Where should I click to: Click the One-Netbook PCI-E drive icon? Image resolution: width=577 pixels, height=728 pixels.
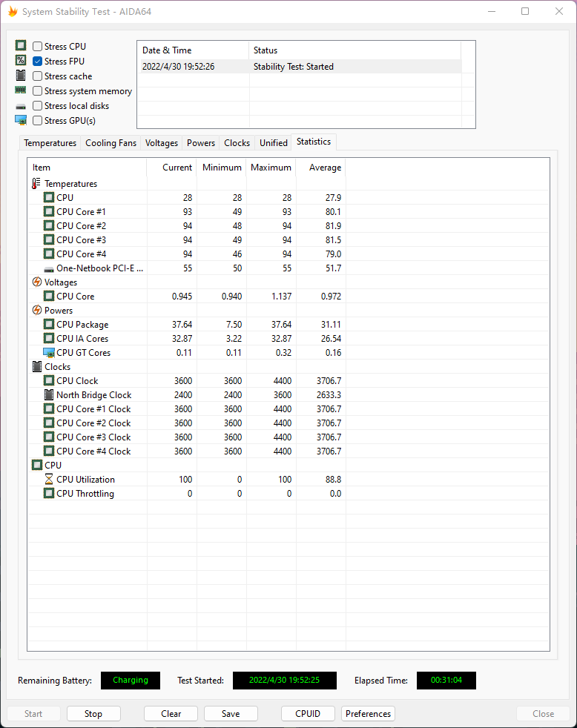(49, 269)
